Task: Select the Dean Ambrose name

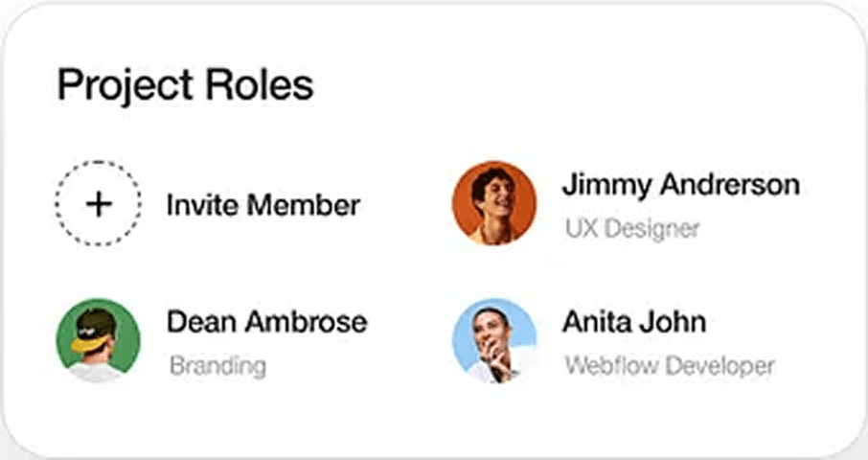Action: pos(266,321)
